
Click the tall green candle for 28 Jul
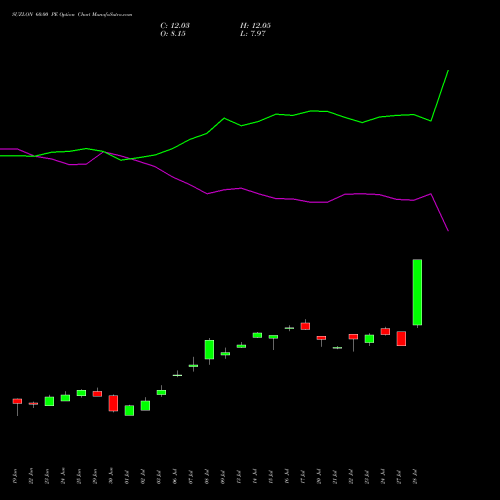pyautogui.click(x=417, y=292)
